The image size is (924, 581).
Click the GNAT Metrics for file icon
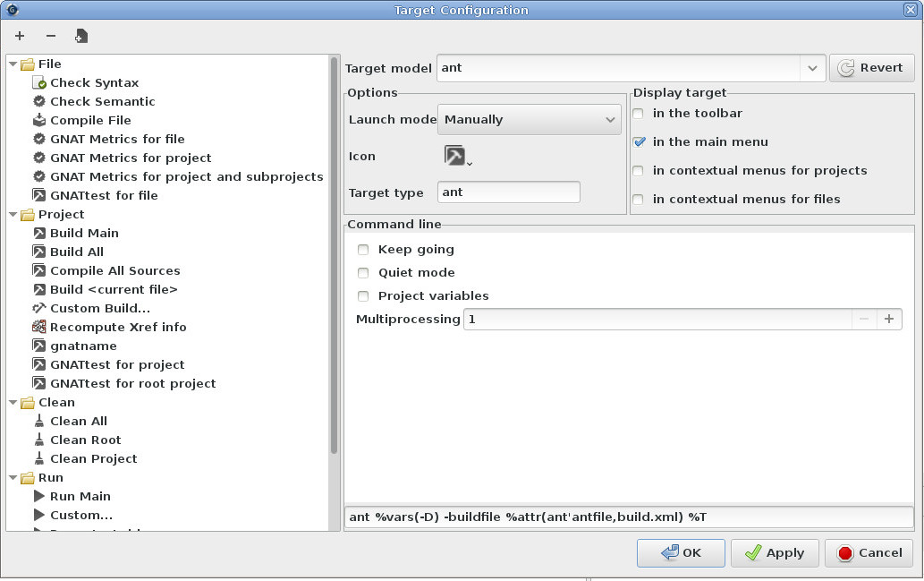(38, 139)
